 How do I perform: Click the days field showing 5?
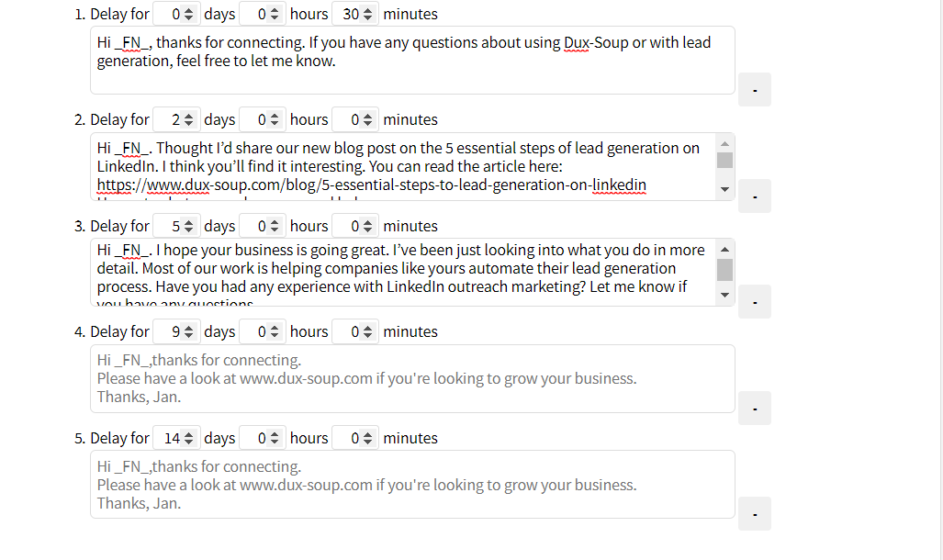[175, 226]
